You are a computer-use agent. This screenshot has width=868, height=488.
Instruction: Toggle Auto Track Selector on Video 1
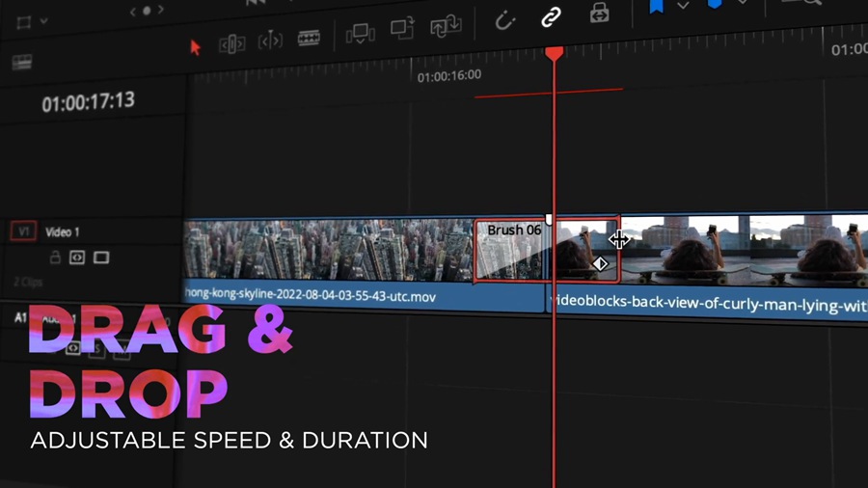coord(77,258)
